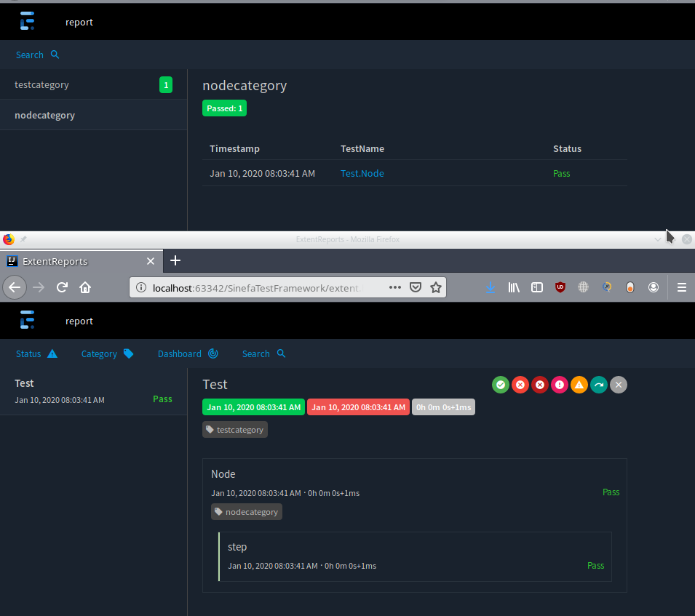Click the Firefox home icon

(85, 287)
